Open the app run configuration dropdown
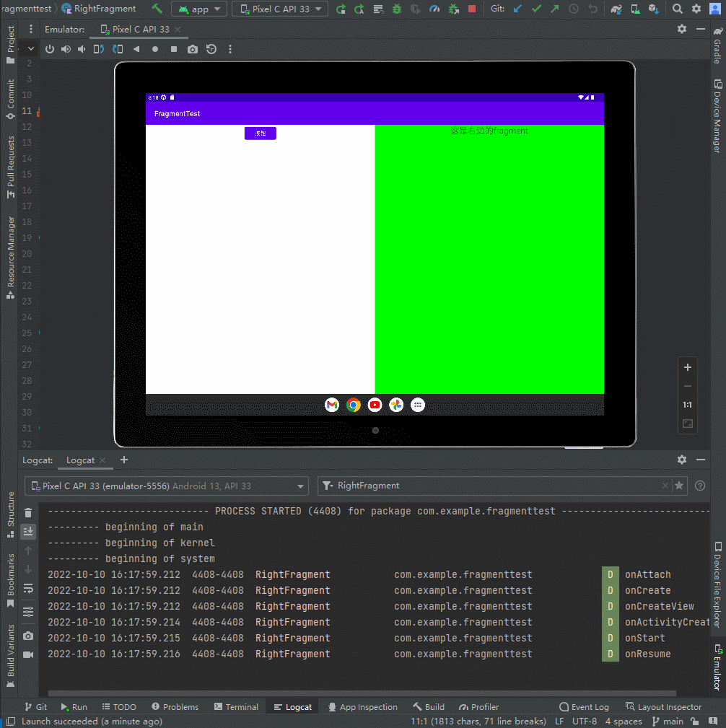Image resolution: width=726 pixels, height=728 pixels. pyautogui.click(x=199, y=9)
